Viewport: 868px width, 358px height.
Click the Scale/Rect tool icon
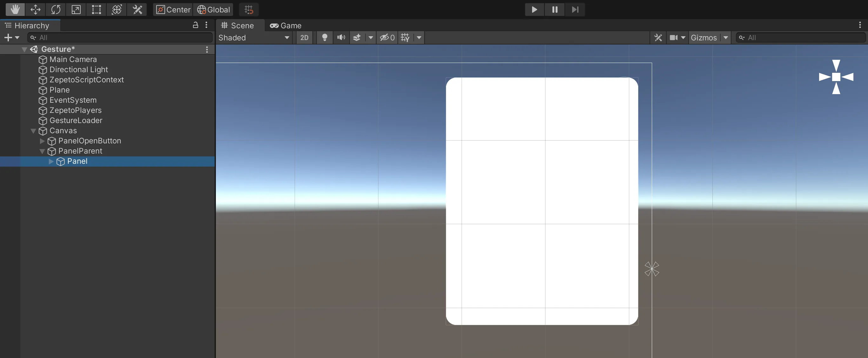tap(96, 10)
